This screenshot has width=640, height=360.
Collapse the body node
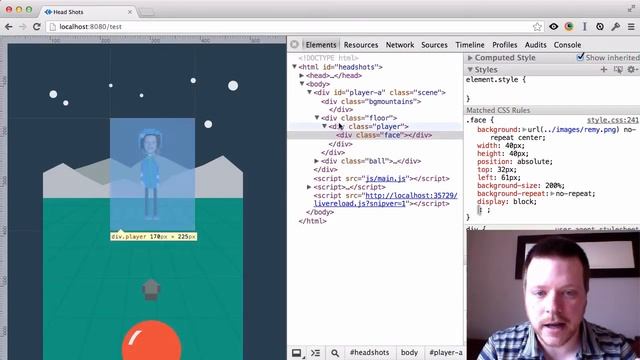click(302, 84)
